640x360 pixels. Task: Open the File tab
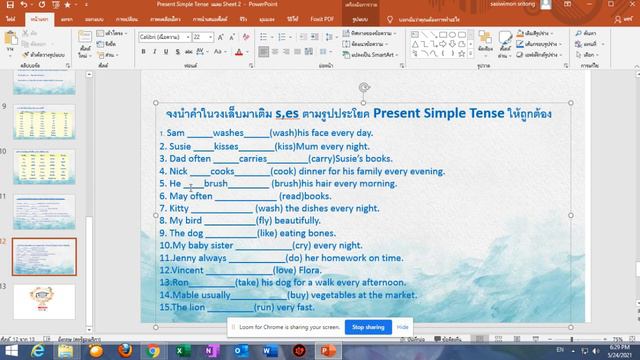tap(11, 19)
